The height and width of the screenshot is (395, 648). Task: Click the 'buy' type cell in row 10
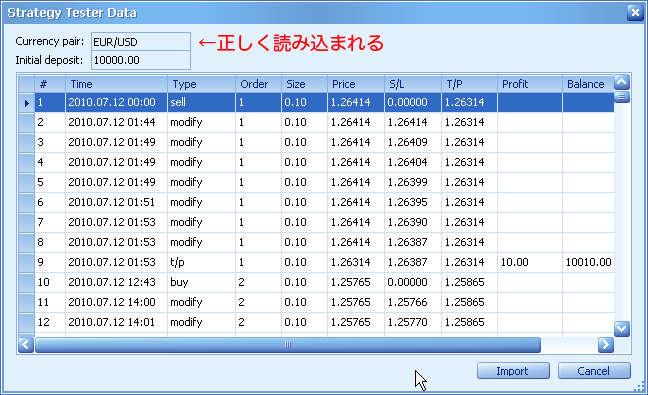click(x=202, y=282)
